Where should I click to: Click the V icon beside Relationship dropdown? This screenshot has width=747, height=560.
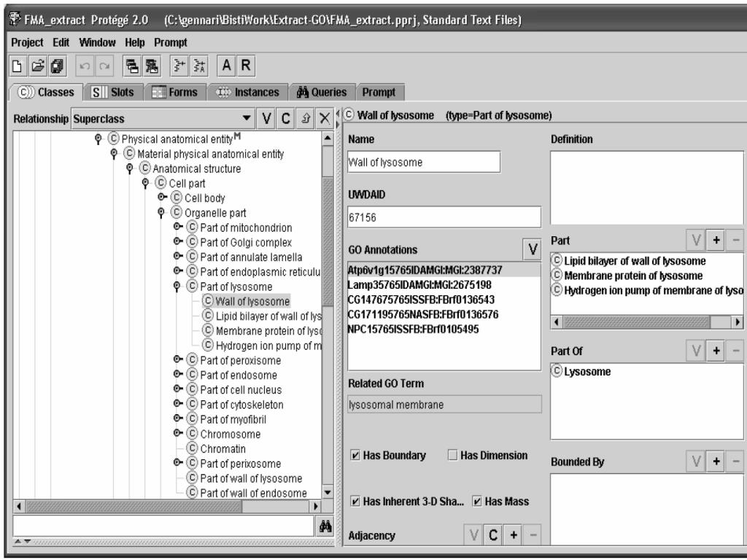click(266, 118)
